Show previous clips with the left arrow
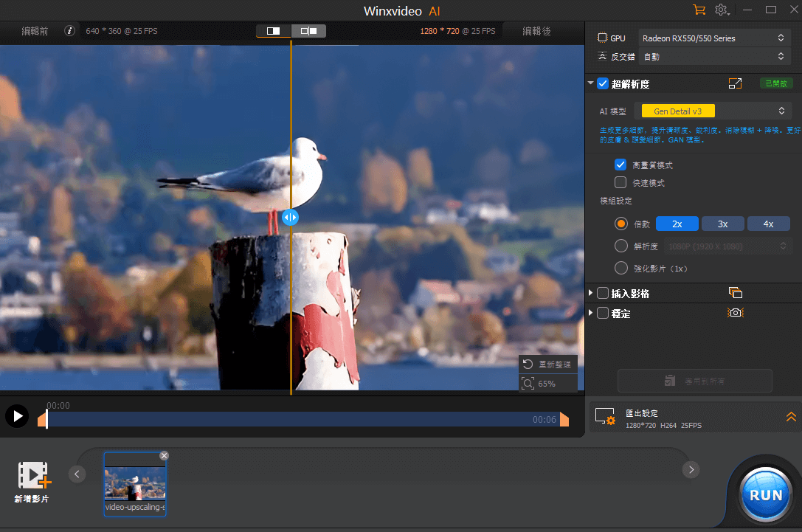The height and width of the screenshot is (532, 802). coord(77,474)
